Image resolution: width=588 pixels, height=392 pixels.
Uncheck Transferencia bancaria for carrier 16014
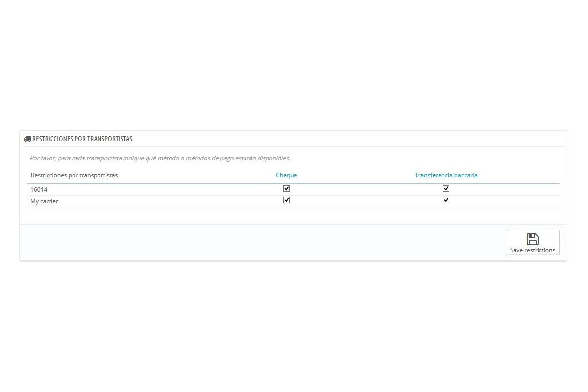click(x=446, y=188)
